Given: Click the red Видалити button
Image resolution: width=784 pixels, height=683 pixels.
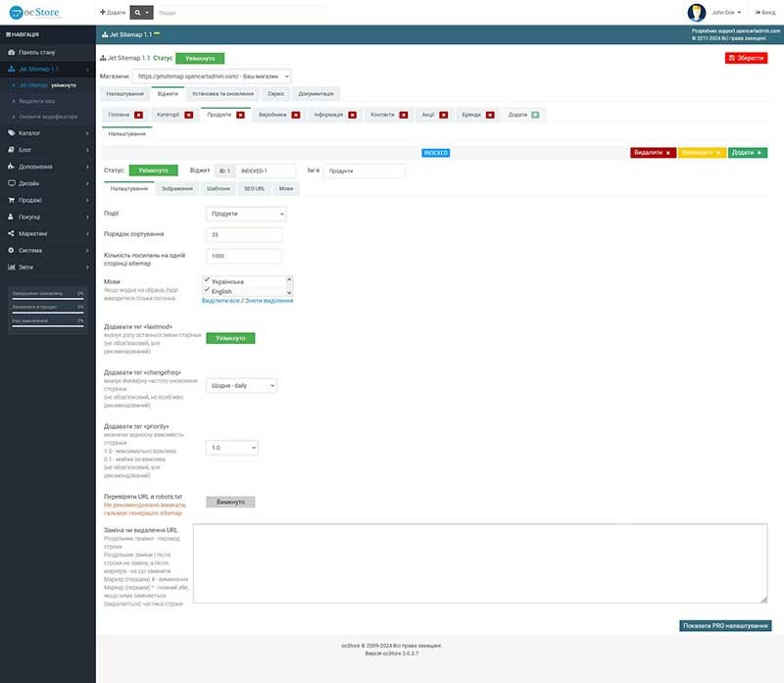Looking at the screenshot, I should pos(653,153).
